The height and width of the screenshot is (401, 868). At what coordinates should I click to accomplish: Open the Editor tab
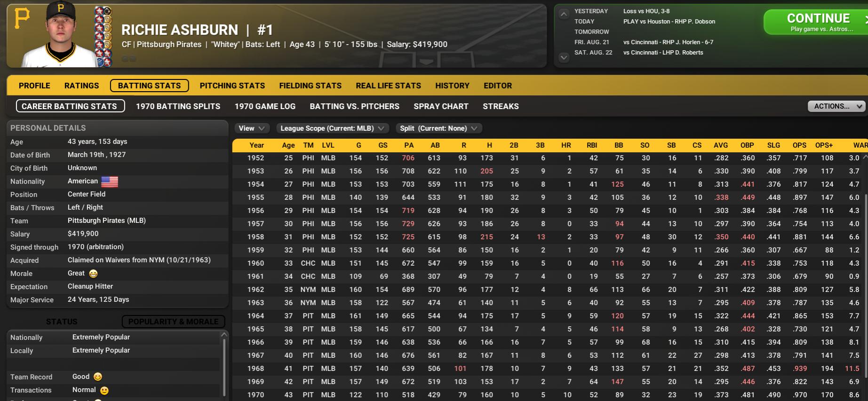tap(498, 86)
